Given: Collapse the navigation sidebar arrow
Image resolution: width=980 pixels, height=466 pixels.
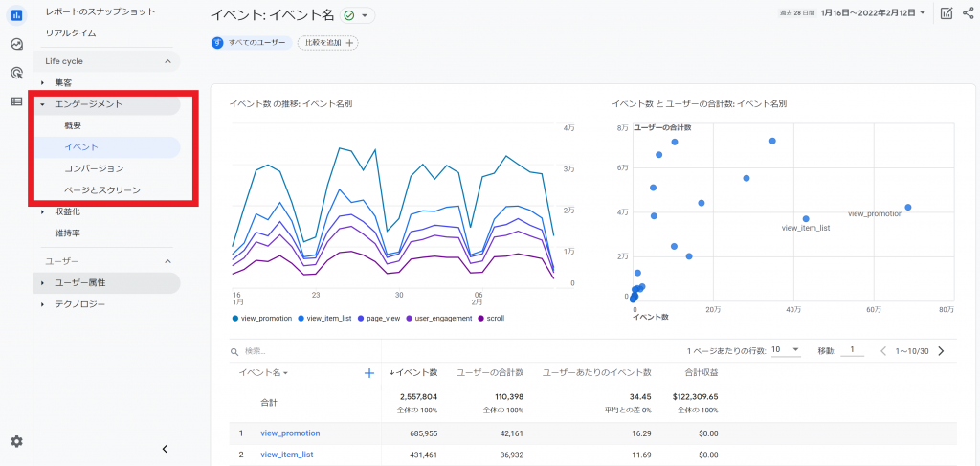Looking at the screenshot, I should coord(165,449).
